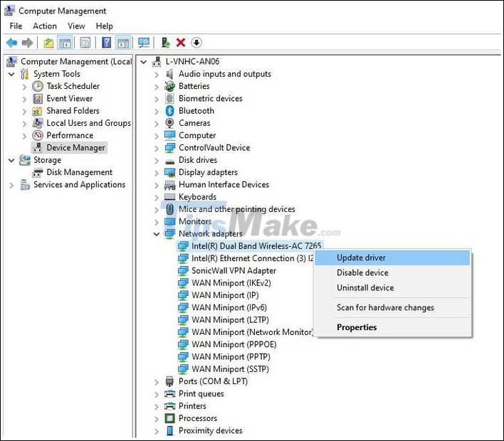
Task: Click the red X Uninstall device icon
Action: click(x=181, y=43)
